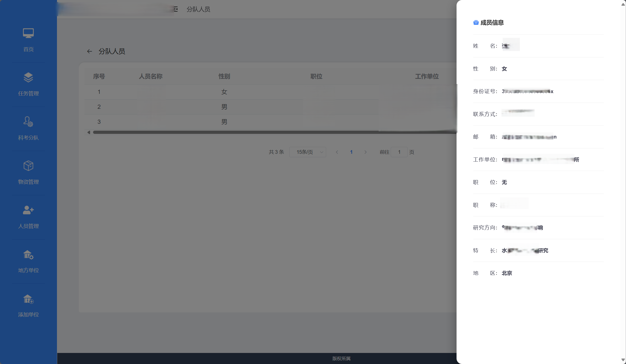Open the 首页 monitor icon
The width and height of the screenshot is (626, 364).
(x=28, y=33)
